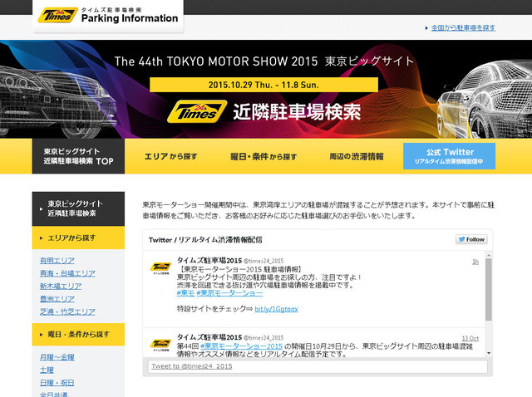Click the first tweet's 1h timestamp
The image size is (532, 397).
[x=475, y=262]
